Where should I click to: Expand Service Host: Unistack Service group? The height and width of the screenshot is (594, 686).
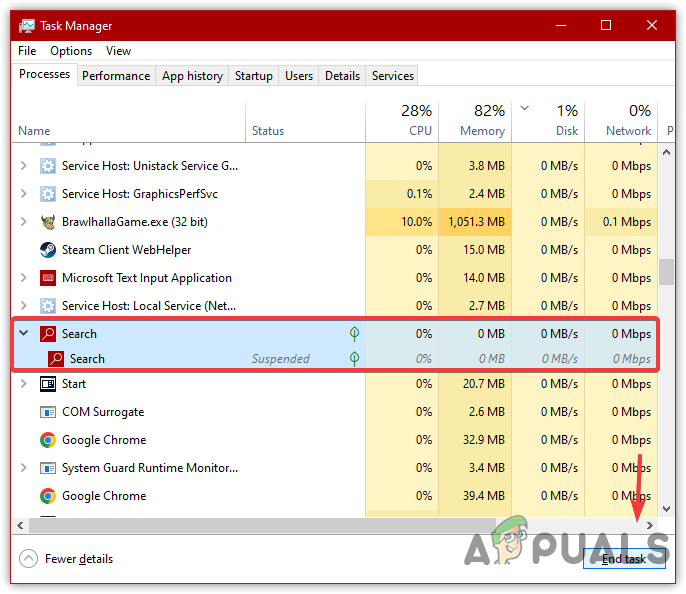[x=24, y=166]
